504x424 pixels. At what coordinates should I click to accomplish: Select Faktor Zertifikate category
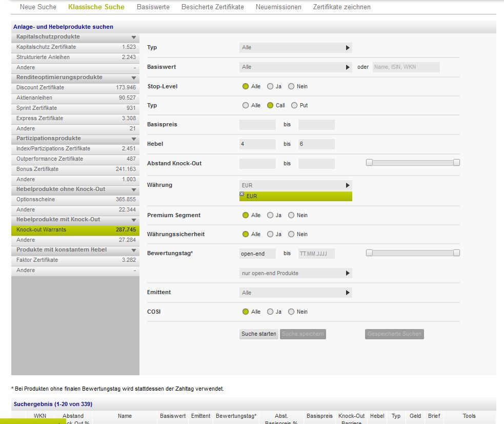75,260
